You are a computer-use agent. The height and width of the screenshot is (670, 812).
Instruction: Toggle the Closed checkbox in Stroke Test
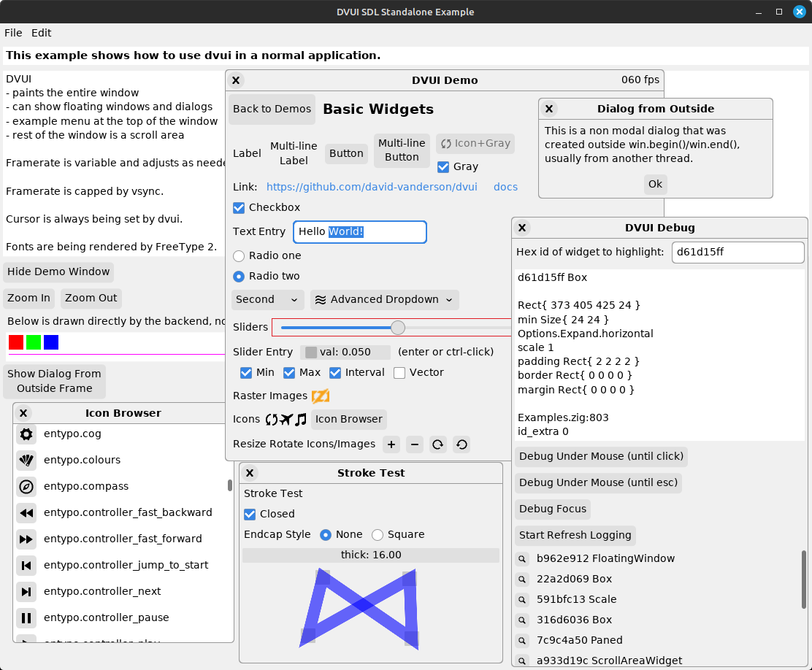click(249, 514)
